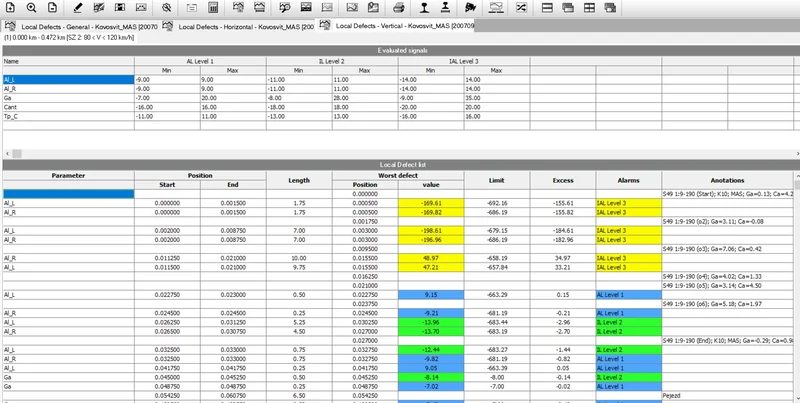Screen dimensions: 800x403
Task: Click the right arrow of horizontal scrollbar
Action: pyautogui.click(x=796, y=154)
